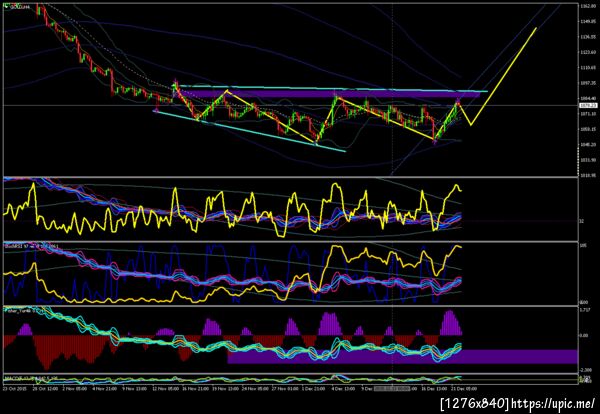Select the lower cyan descending trendline
Screen dimensions: 600x414
point(249,131)
